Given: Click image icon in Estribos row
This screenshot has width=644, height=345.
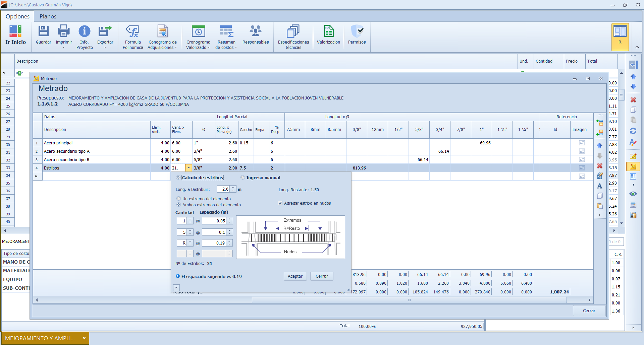Looking at the screenshot, I should (582, 168).
